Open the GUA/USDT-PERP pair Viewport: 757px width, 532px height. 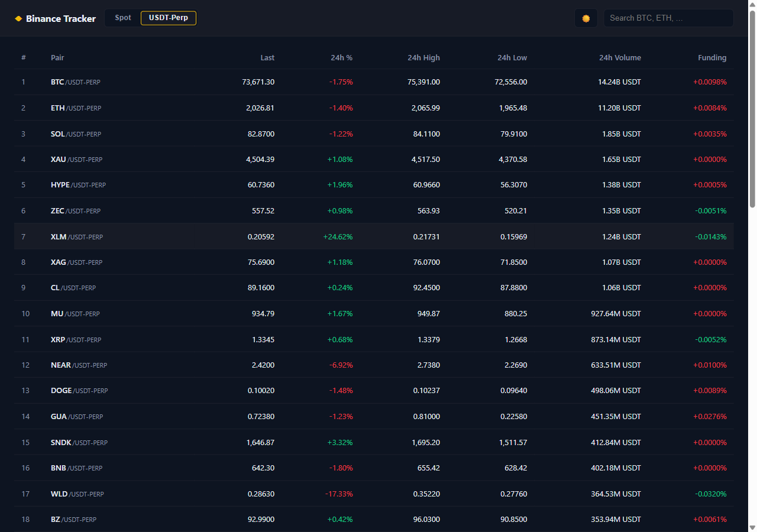coord(77,417)
